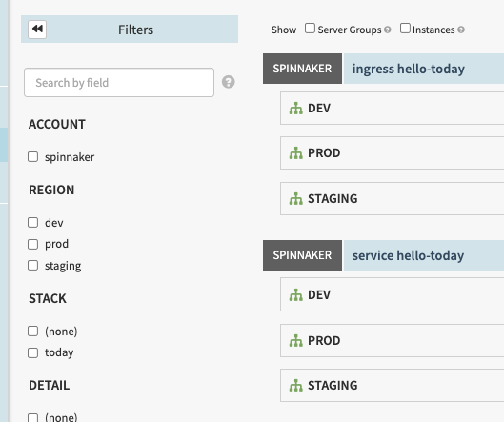Click the Instances help icon

coord(461,30)
